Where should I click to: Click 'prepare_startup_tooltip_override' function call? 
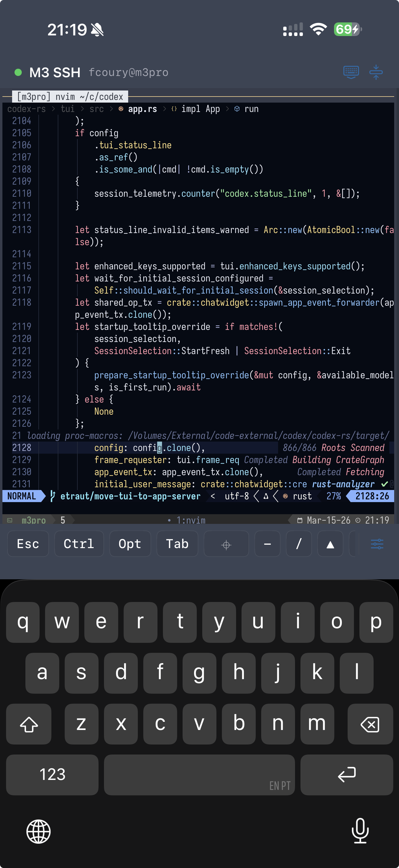click(172, 375)
